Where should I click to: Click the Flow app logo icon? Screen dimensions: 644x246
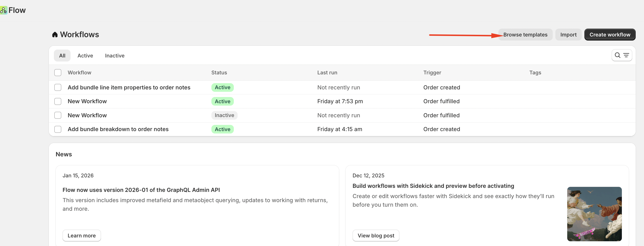point(4,10)
